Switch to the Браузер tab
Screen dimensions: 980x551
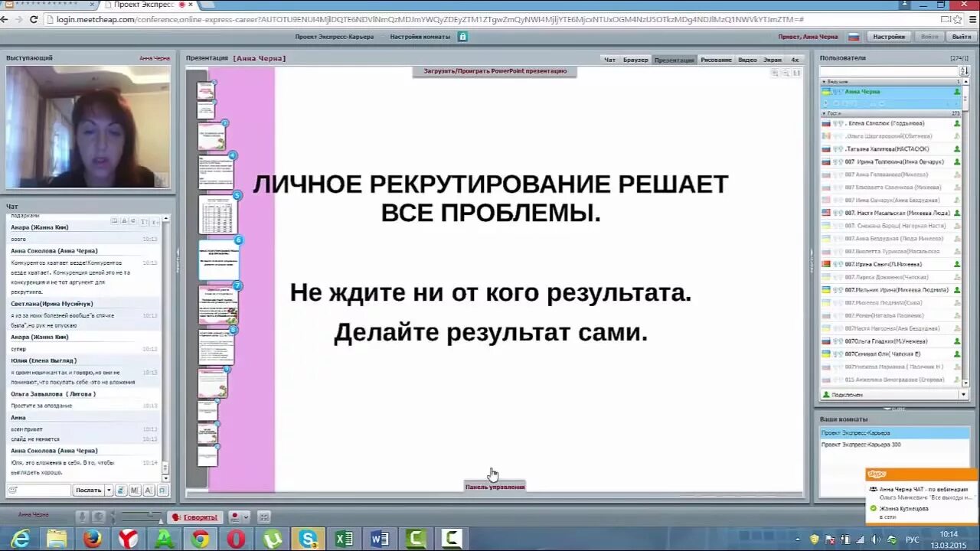pos(635,58)
